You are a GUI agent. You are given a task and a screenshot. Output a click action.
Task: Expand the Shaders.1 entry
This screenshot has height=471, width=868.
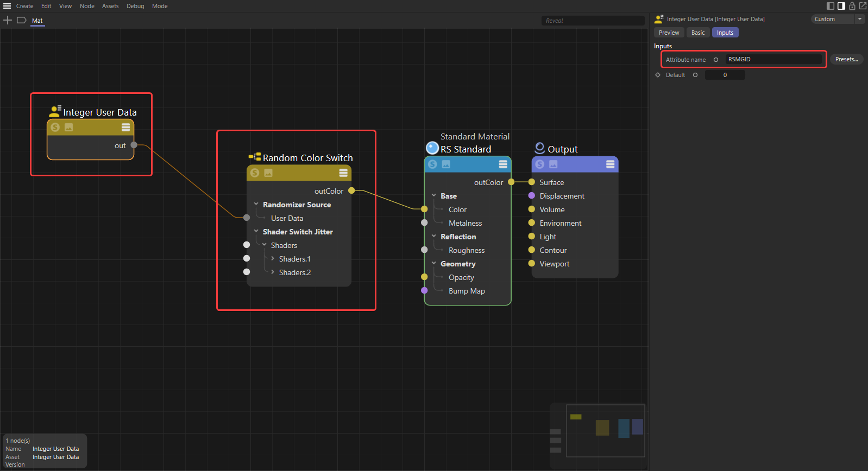[273, 258]
